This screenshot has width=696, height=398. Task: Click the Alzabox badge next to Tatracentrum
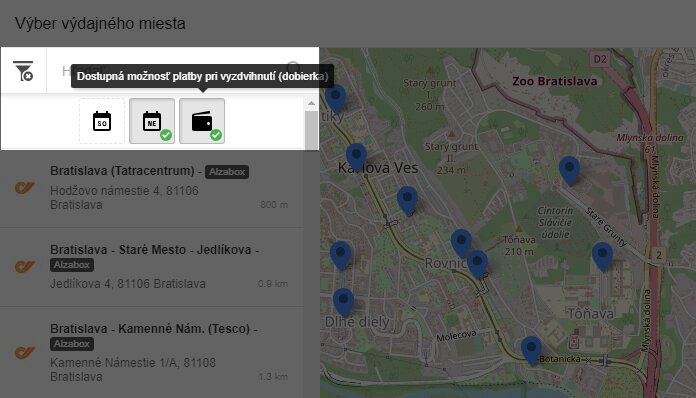pos(227,172)
